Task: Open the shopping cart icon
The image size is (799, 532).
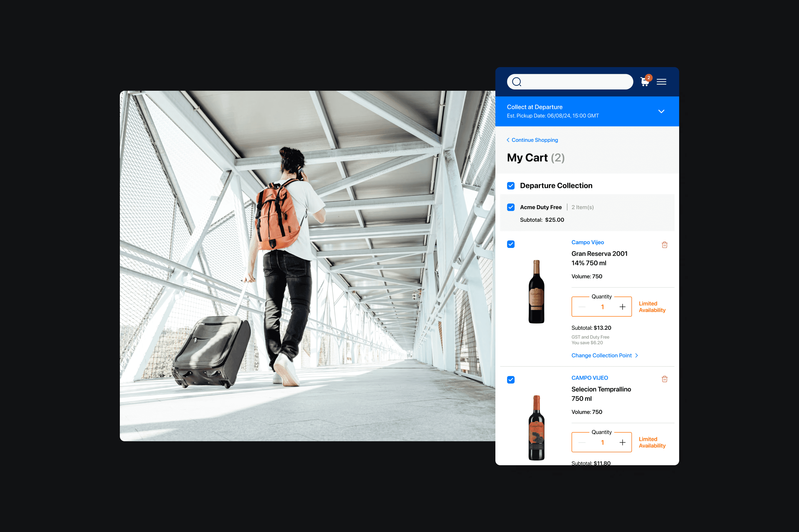Action: 645,82
